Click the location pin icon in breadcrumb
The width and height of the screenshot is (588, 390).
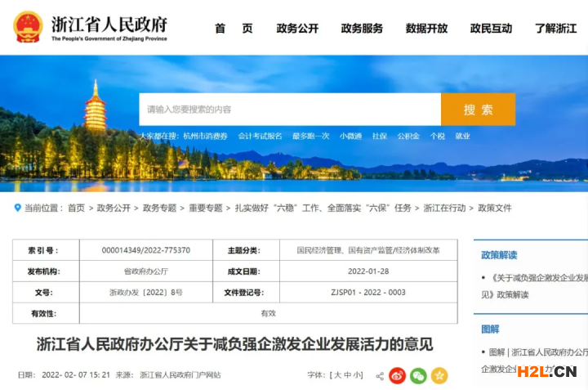17,208
